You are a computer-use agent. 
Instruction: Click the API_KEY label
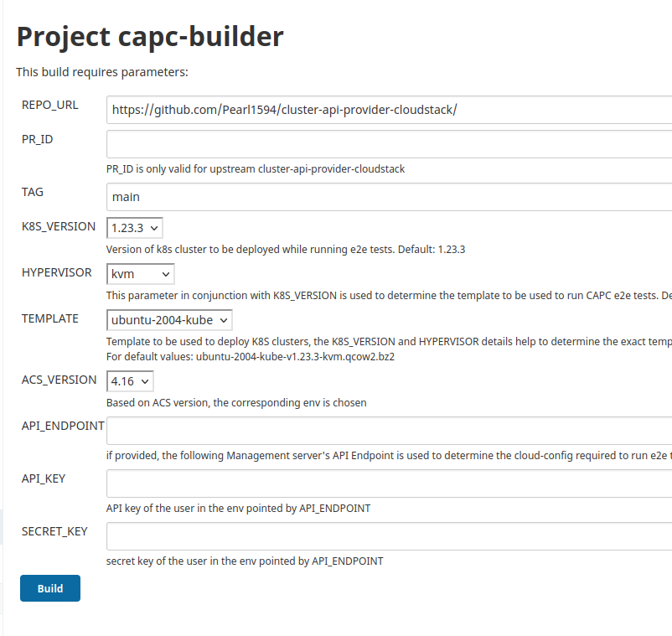(x=44, y=478)
